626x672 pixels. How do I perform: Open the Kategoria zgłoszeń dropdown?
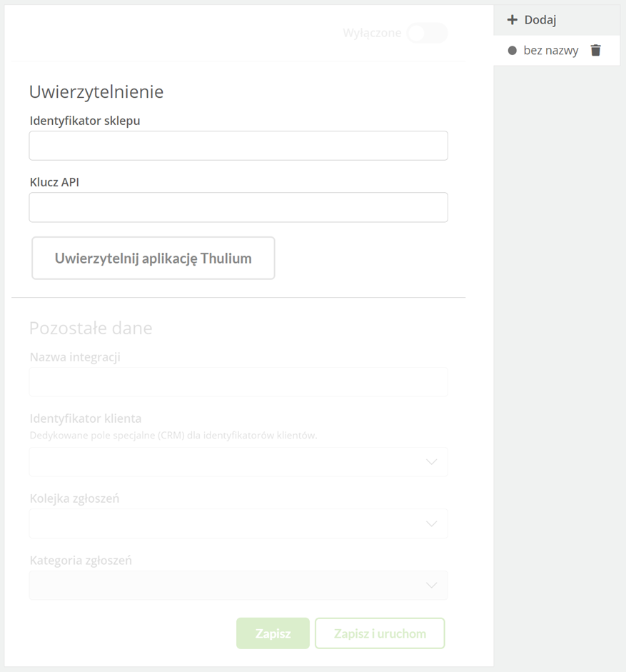[238, 585]
